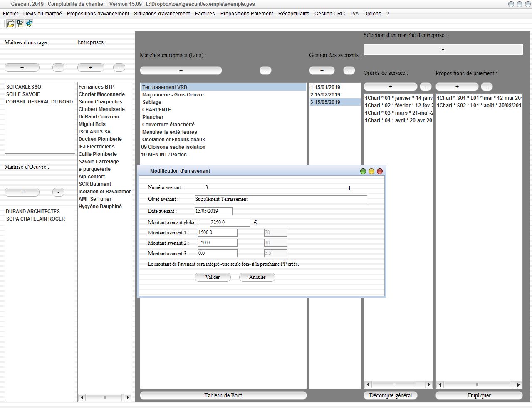Select Duchen Plomberie entry
The image size is (532, 409).
coord(100,139)
